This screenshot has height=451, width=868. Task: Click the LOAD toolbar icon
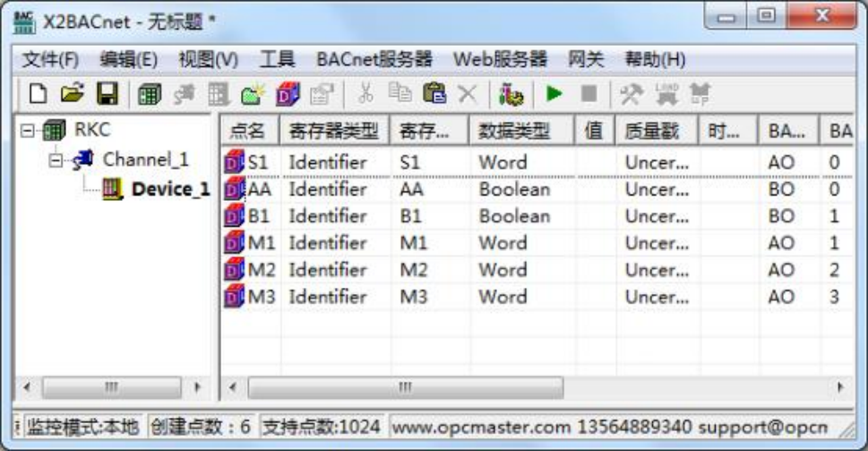click(666, 94)
